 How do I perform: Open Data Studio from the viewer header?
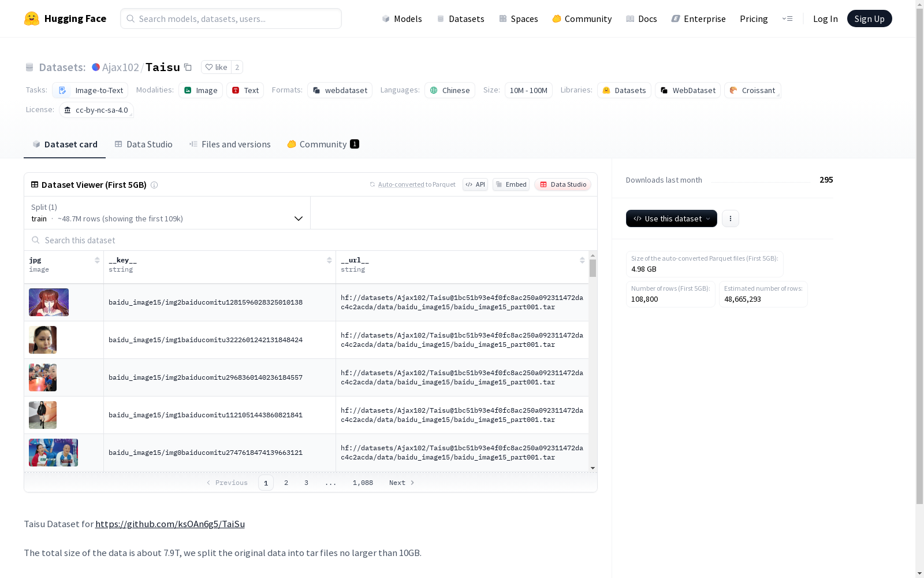pyautogui.click(x=562, y=184)
